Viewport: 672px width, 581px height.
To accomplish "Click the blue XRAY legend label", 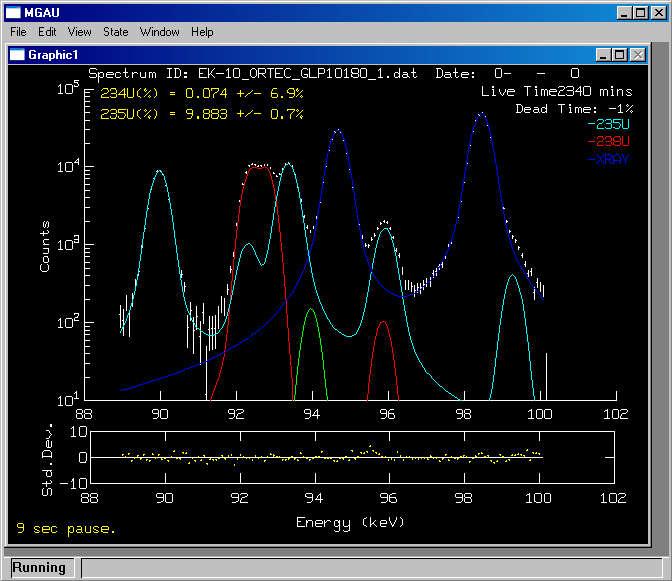I will tap(608, 159).
